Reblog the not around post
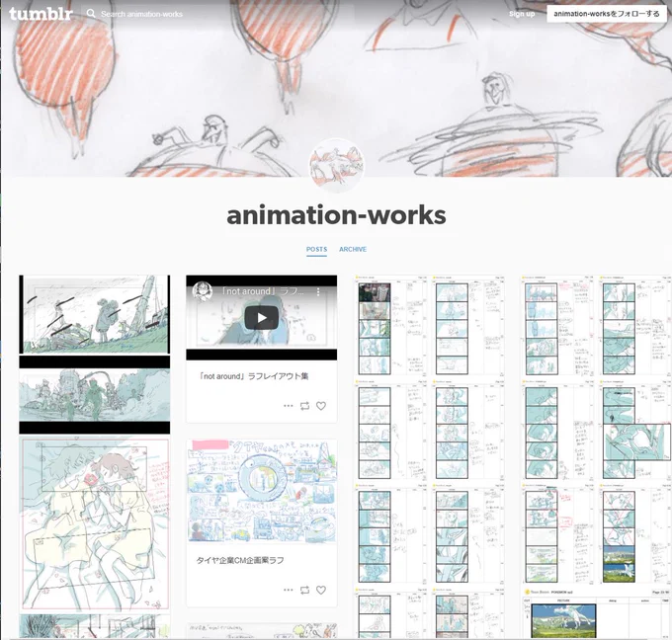The width and height of the screenshot is (672, 640). [304, 406]
